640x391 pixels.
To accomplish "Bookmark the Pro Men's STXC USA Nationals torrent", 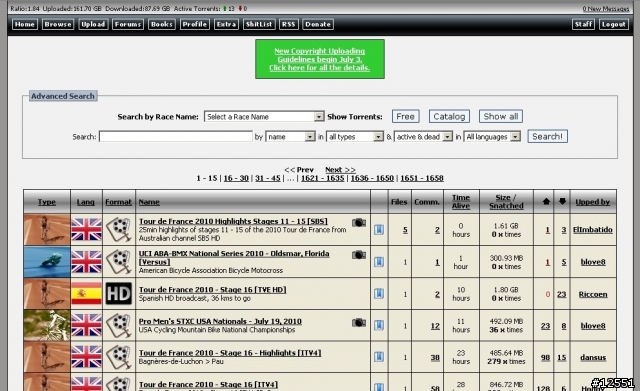I will [379, 325].
